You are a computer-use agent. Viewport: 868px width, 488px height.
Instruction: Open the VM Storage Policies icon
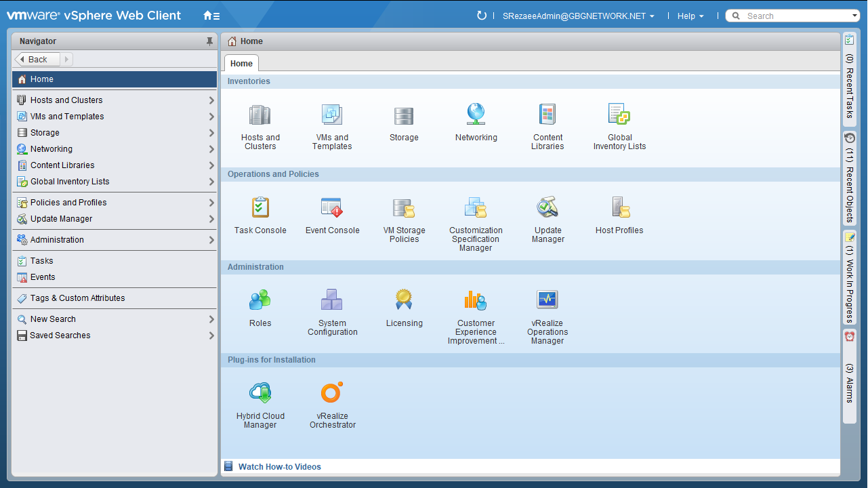click(x=404, y=208)
